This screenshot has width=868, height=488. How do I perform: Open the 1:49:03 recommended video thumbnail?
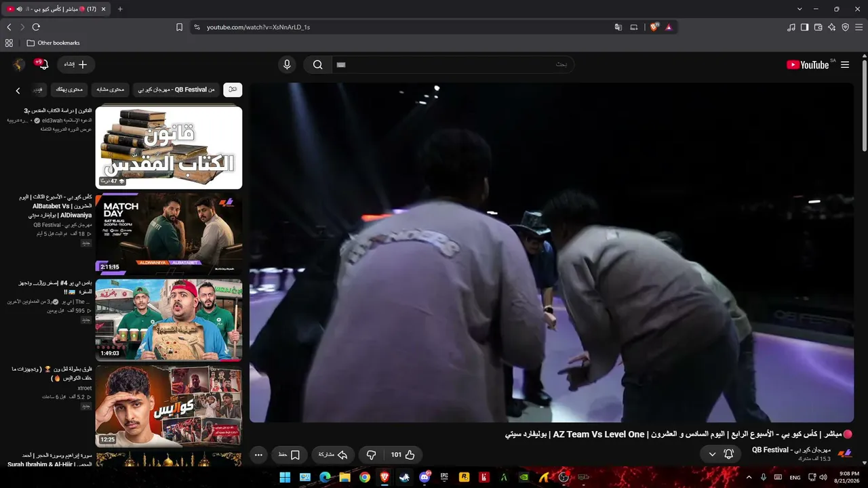(x=169, y=320)
